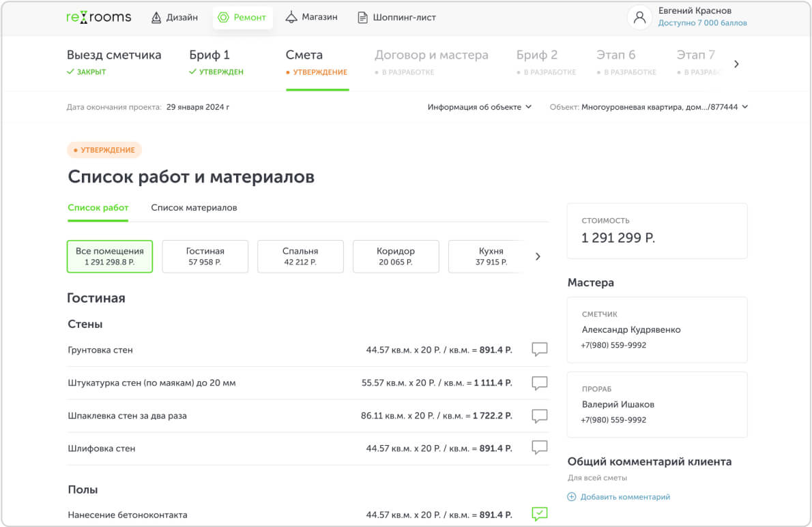Viewport: 812px width, 527px height.
Task: Open comment for Грунтовка стен row
Action: [539, 350]
